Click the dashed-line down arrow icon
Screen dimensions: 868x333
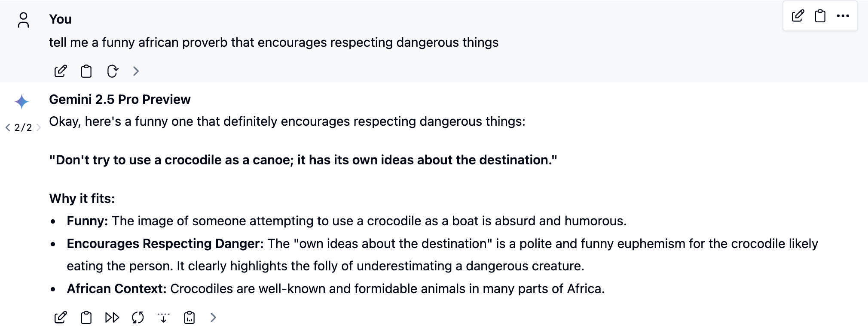[164, 318]
